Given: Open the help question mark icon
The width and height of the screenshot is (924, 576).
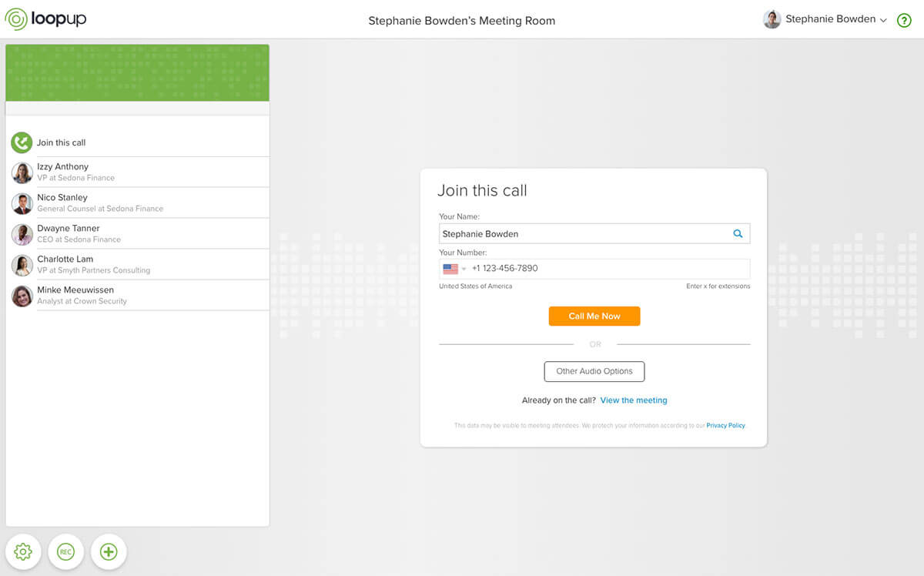Looking at the screenshot, I should click(x=905, y=21).
